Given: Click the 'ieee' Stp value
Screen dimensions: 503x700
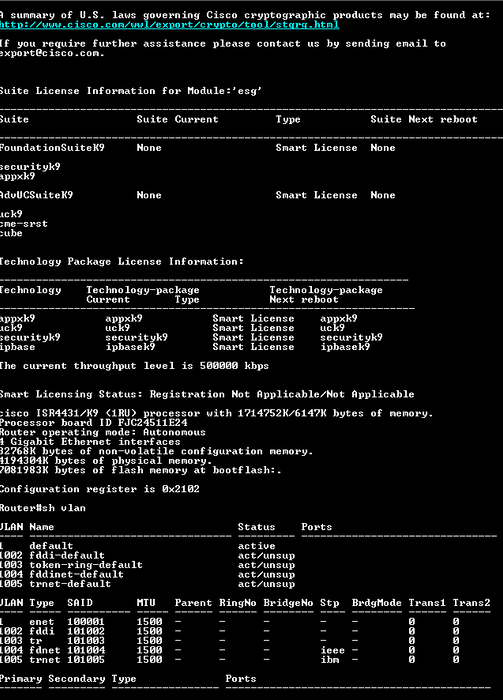Looking at the screenshot, I should [333, 650].
